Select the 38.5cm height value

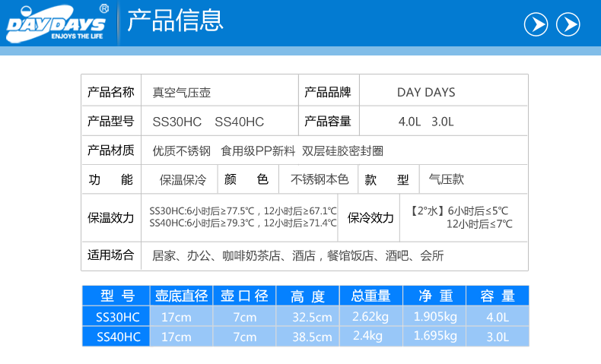[x=313, y=337]
